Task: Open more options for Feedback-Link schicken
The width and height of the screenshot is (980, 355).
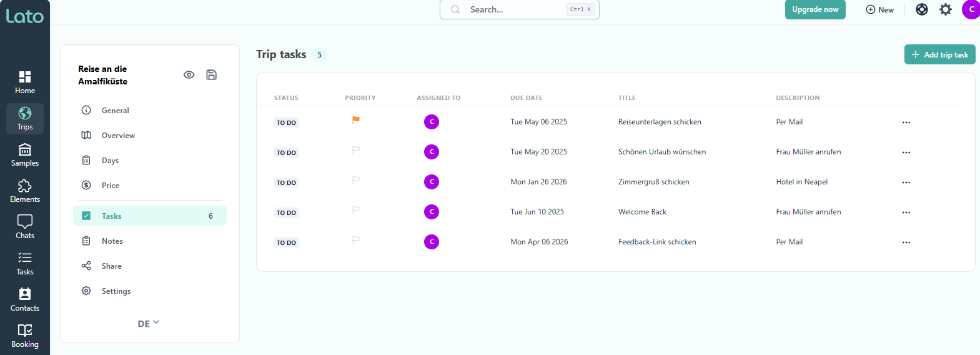Action: [906, 242]
